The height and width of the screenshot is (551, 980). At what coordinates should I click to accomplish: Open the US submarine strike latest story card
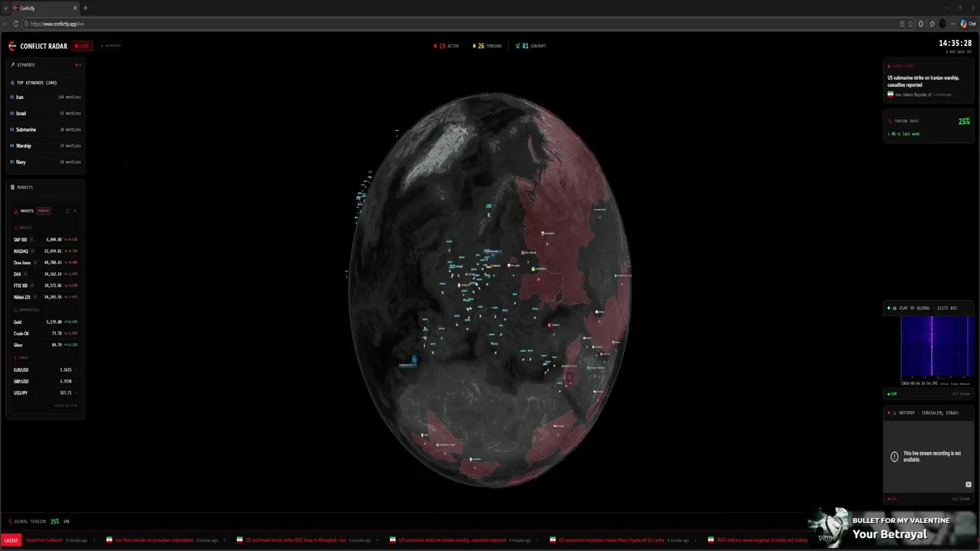[x=928, y=80]
